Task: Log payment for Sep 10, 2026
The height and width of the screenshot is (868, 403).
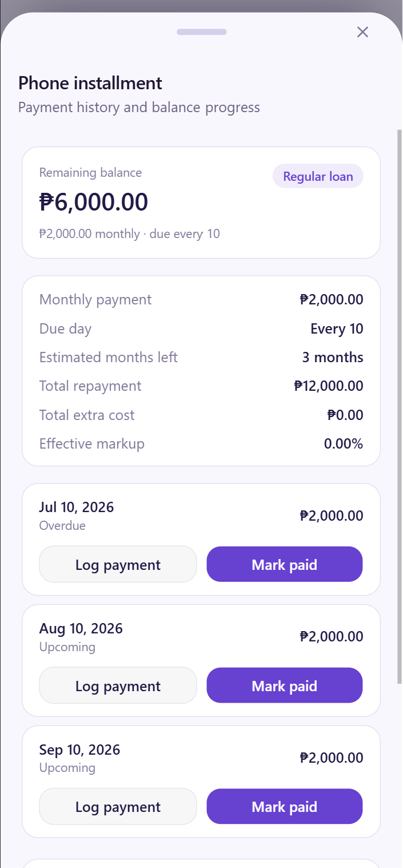Action: click(118, 807)
